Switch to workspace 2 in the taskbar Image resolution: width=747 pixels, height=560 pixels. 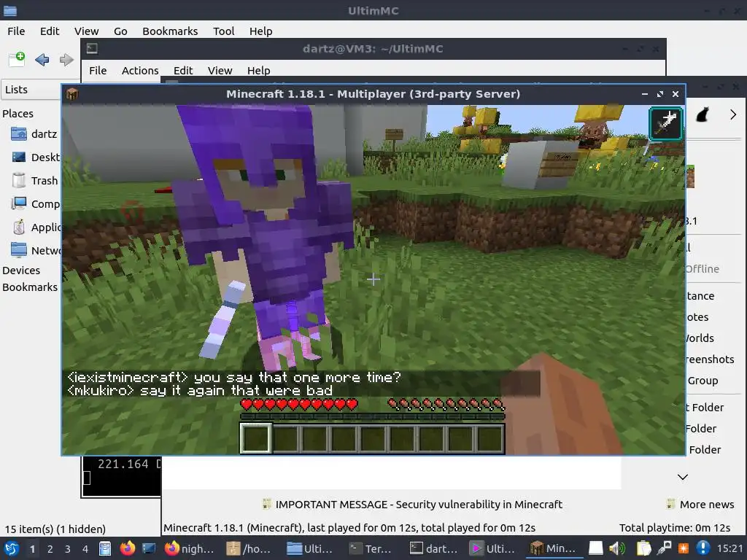coord(50,549)
